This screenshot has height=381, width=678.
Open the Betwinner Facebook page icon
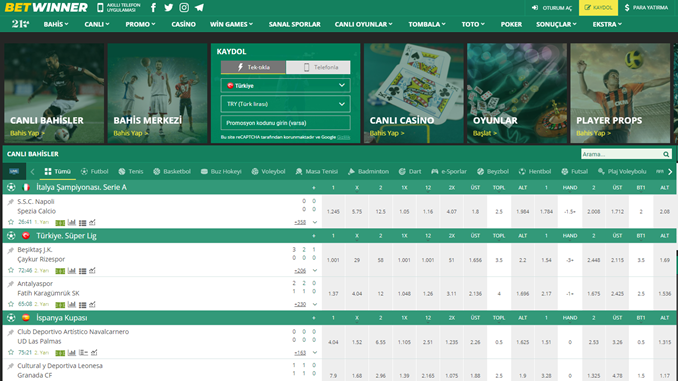(153, 8)
